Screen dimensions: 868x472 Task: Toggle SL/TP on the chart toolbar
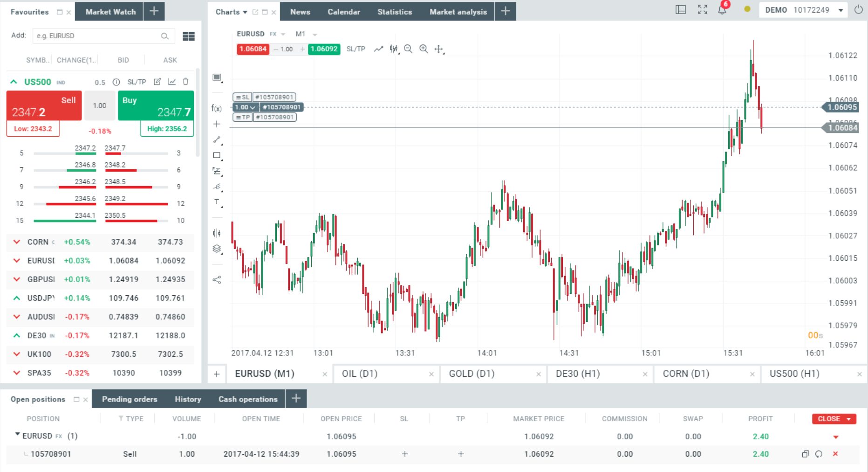(x=355, y=49)
